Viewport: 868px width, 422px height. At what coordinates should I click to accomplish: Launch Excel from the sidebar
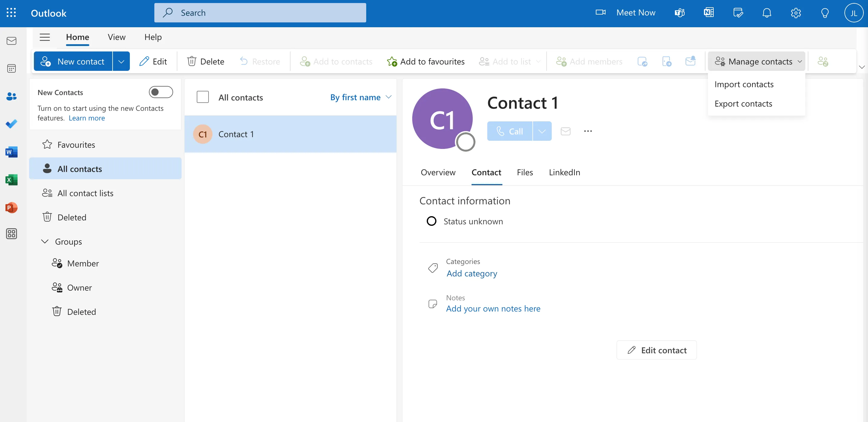pyautogui.click(x=12, y=180)
